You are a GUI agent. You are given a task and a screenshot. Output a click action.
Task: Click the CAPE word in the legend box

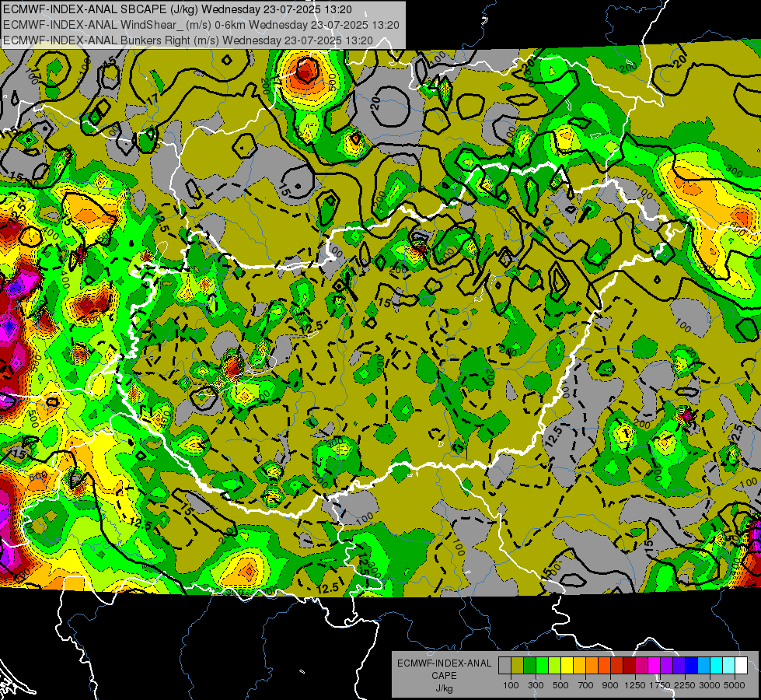coord(444,676)
